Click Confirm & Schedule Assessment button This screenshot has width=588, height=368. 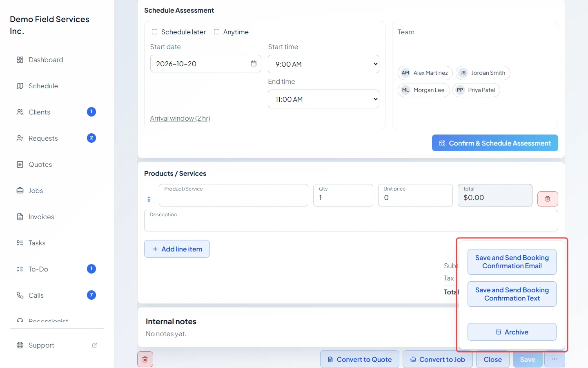click(x=495, y=143)
